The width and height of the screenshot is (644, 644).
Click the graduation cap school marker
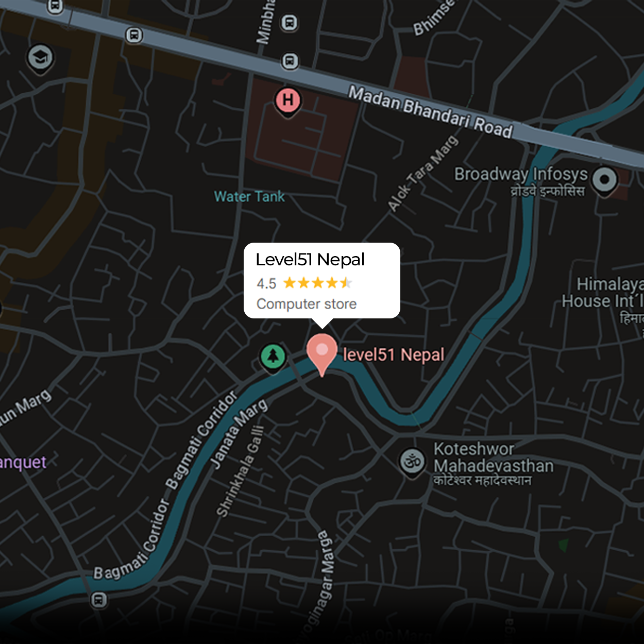(40, 58)
